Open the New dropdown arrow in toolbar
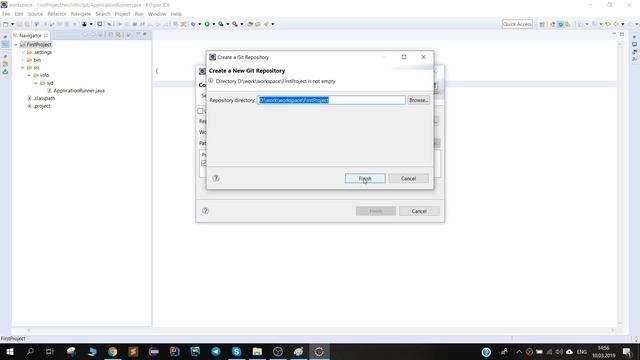The height and width of the screenshot is (360, 640). (12, 24)
